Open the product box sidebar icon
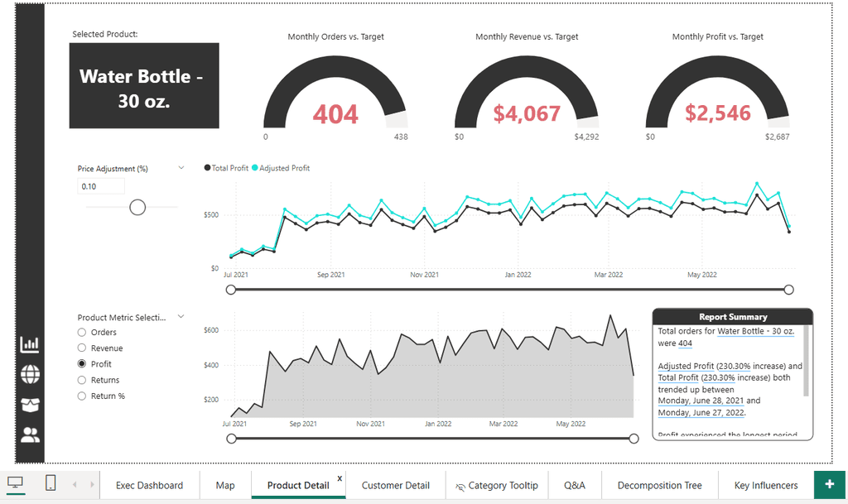This screenshot has width=848, height=504. [30, 405]
